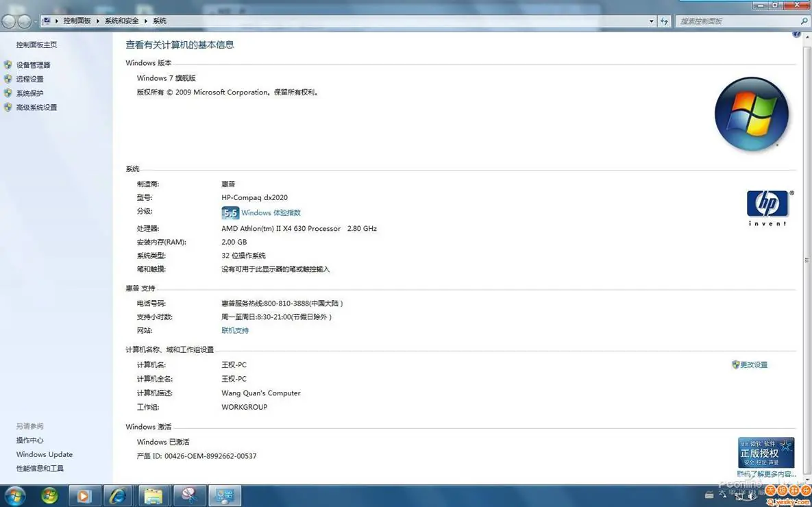Click 系统保护 system protection link

29,93
